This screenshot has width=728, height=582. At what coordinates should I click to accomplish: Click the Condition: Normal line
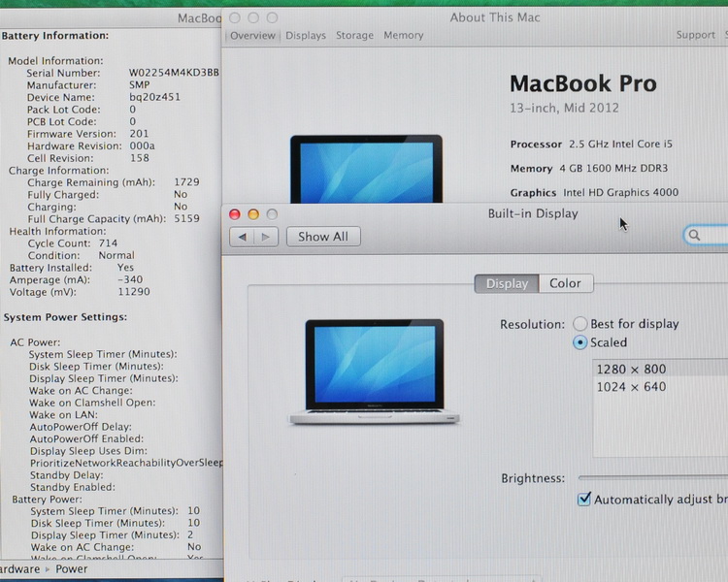(x=82, y=255)
